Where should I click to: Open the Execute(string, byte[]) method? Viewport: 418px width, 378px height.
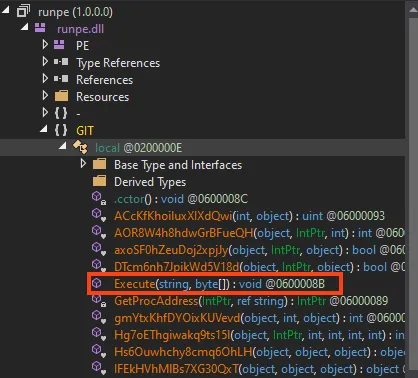tap(219, 284)
